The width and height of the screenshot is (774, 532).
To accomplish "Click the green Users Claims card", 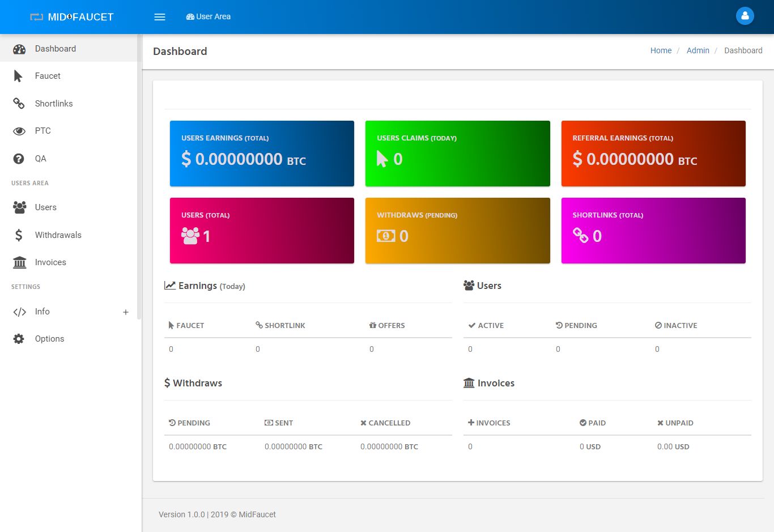I will tap(457, 154).
